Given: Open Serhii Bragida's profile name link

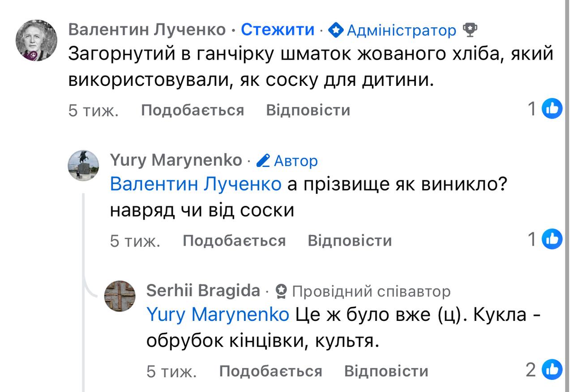Looking at the screenshot, I should point(203,291).
